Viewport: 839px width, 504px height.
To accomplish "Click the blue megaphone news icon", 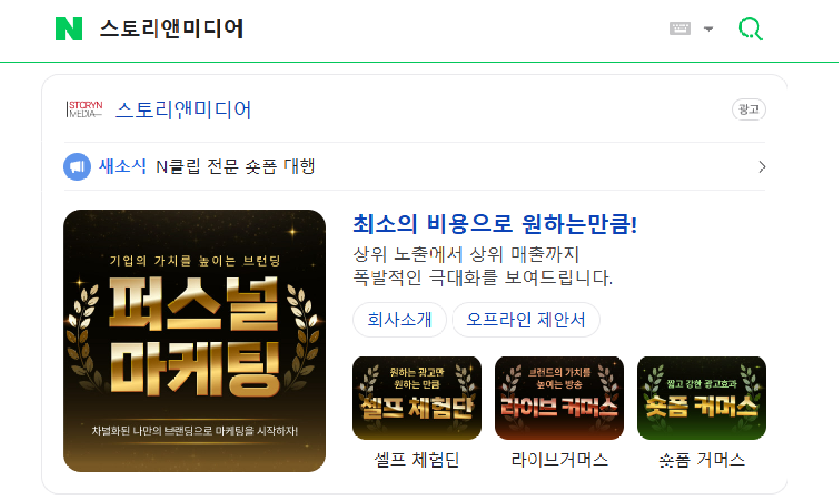I will tap(77, 167).
